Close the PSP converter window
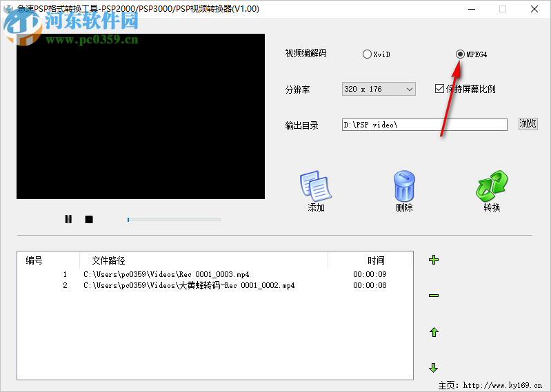 (x=534, y=9)
